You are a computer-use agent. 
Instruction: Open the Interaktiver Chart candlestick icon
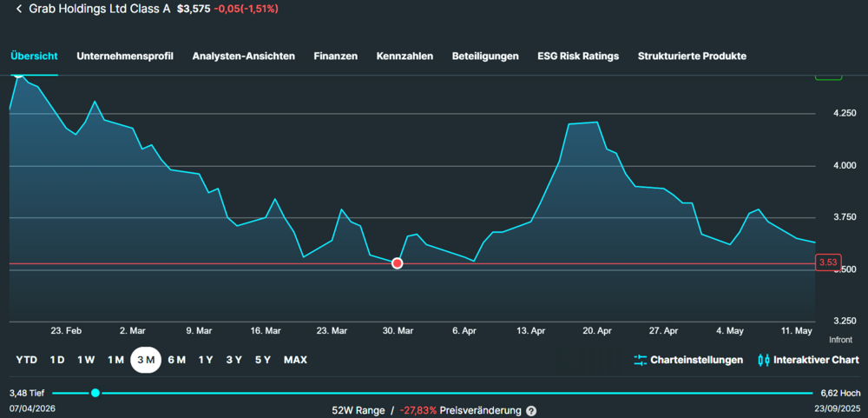(x=763, y=360)
